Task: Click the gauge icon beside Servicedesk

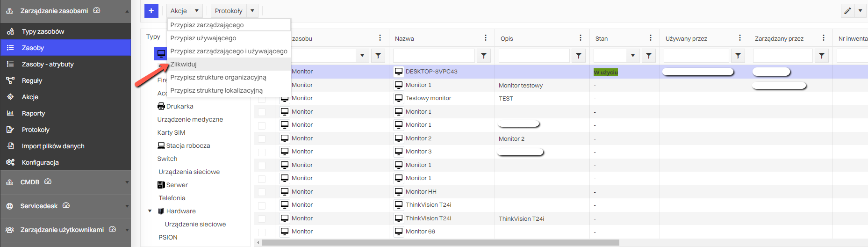Action: point(66,205)
